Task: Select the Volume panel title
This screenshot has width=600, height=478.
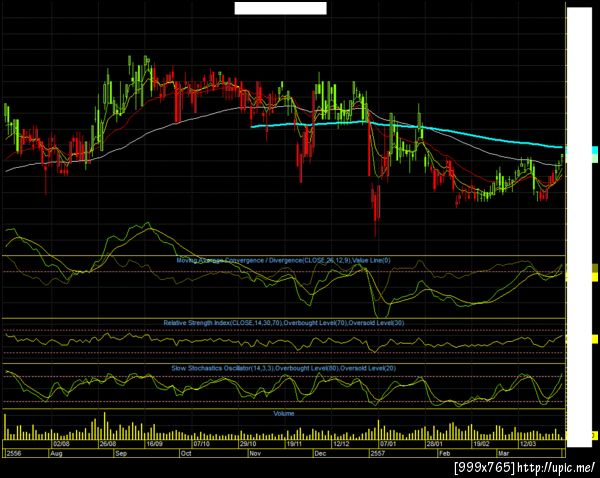Action: point(284,413)
